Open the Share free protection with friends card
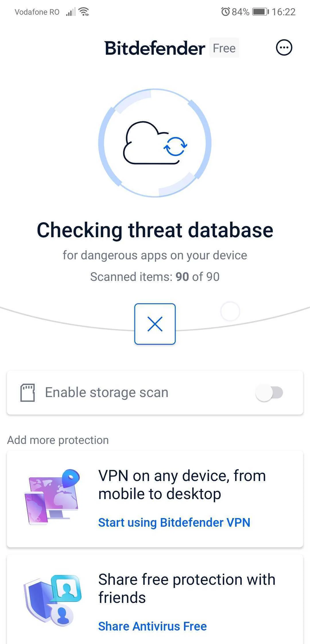The image size is (310, 644). 155,599
